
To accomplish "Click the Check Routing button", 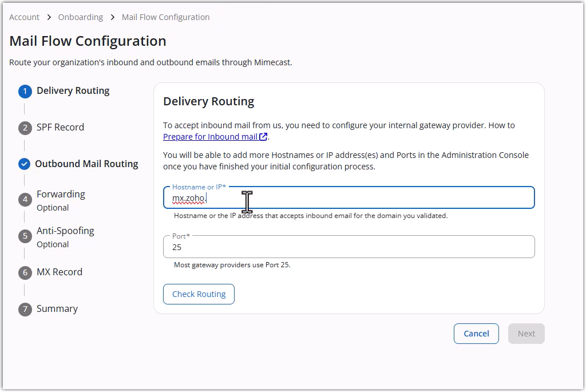I will 199,294.
